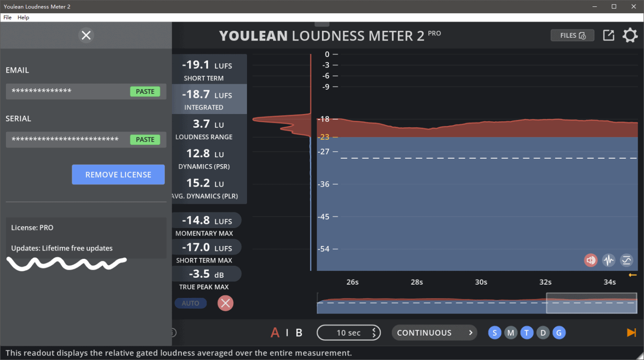Open settings via the gear icon
The width and height of the screenshot is (644, 360).
[x=630, y=35]
